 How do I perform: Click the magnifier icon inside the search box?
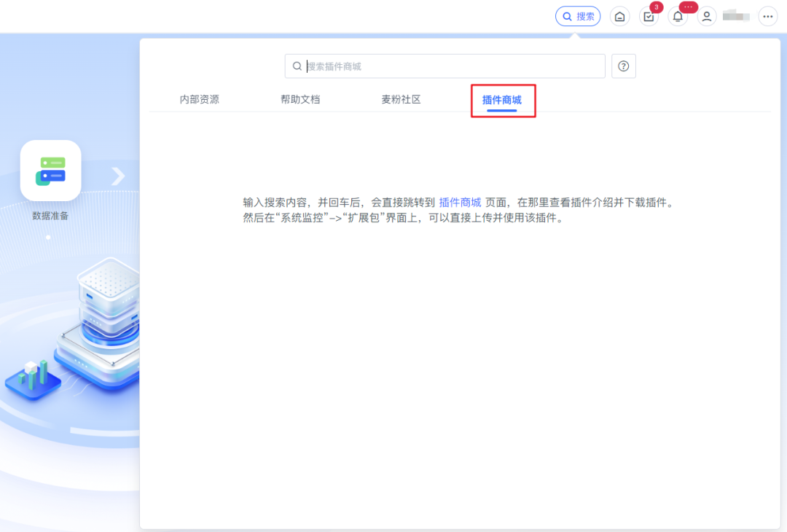click(x=297, y=66)
